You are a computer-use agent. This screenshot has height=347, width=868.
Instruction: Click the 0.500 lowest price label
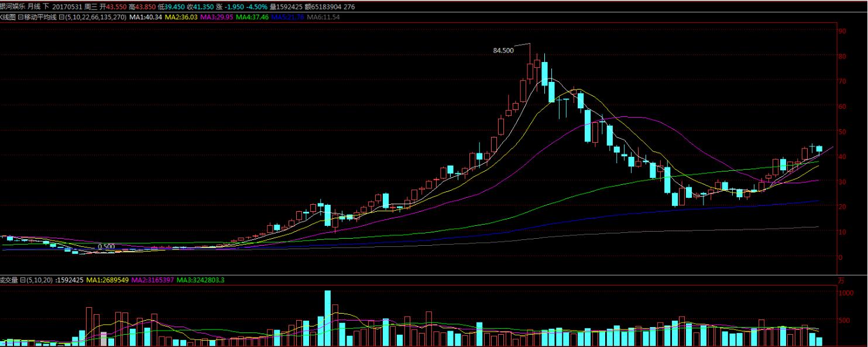(106, 247)
